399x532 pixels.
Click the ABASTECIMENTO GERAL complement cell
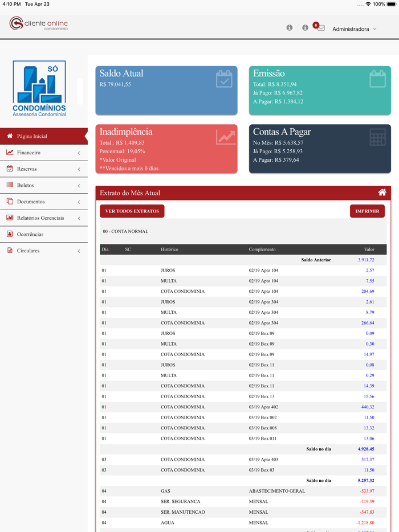[x=277, y=491]
